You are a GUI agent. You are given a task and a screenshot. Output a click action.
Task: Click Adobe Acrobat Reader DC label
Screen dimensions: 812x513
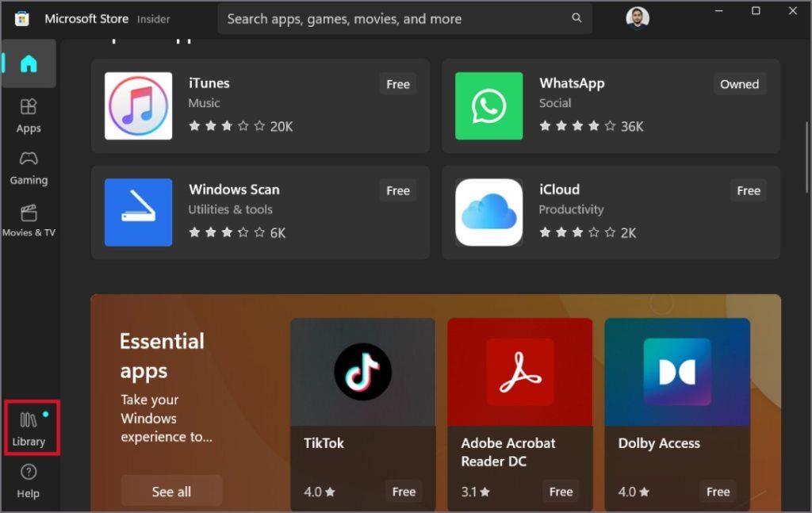(x=508, y=452)
